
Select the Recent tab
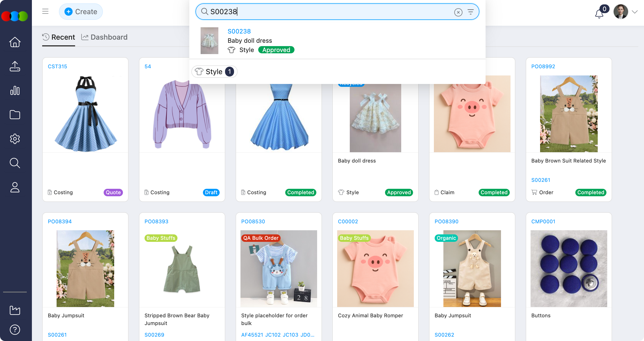(59, 37)
